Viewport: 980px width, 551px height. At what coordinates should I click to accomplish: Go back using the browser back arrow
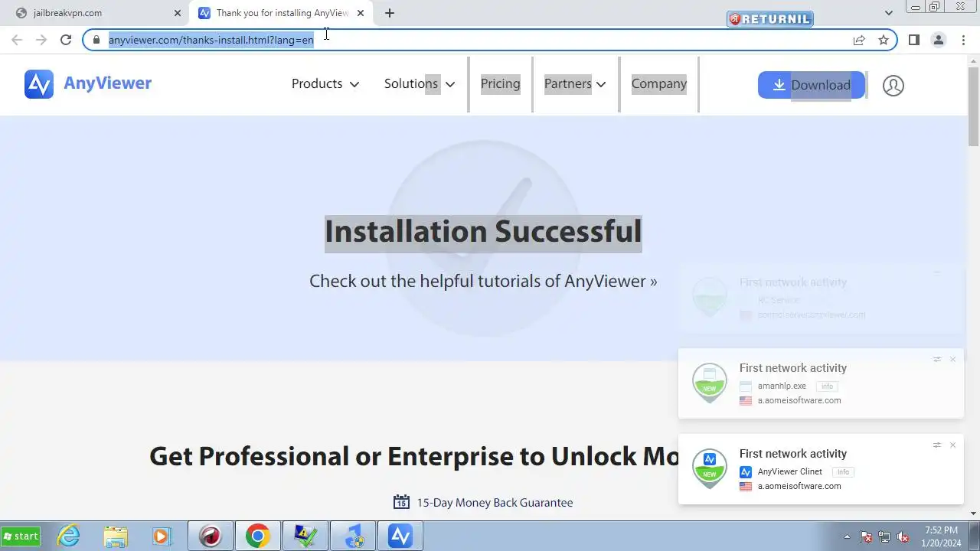pos(17,40)
